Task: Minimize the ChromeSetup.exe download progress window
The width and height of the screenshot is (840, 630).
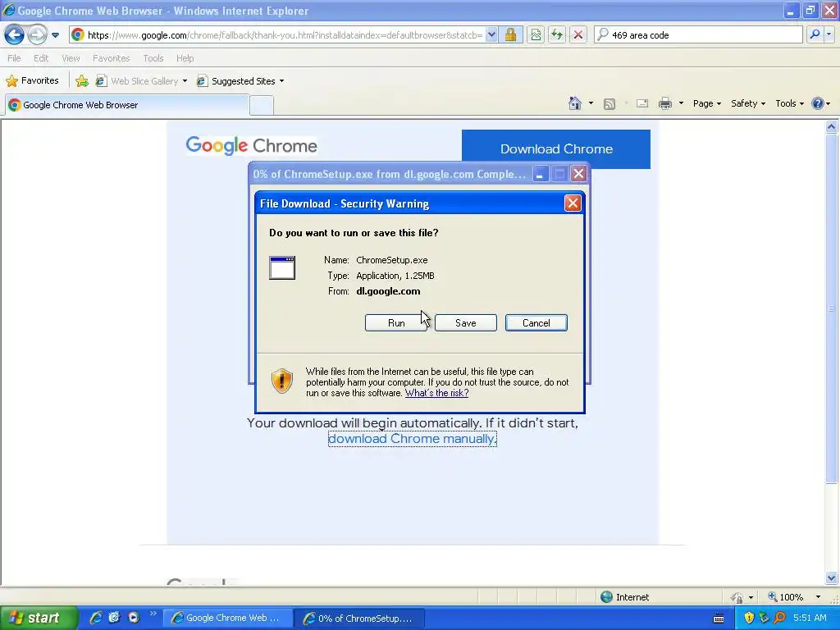Action: coord(541,174)
